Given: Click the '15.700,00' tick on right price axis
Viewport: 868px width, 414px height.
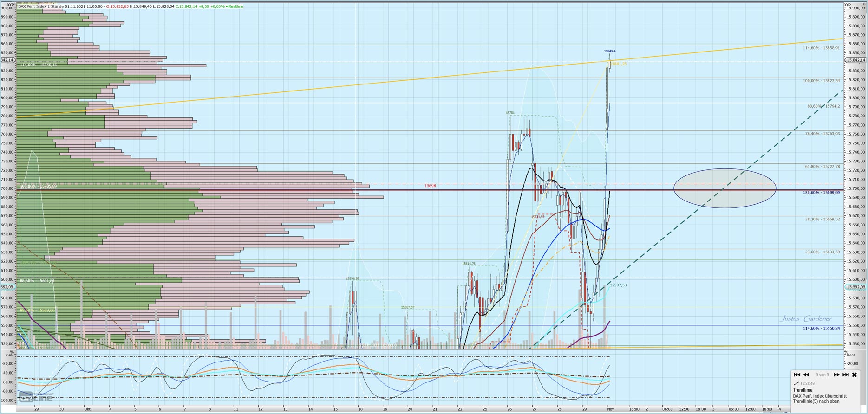Looking at the screenshot, I should (x=855, y=189).
